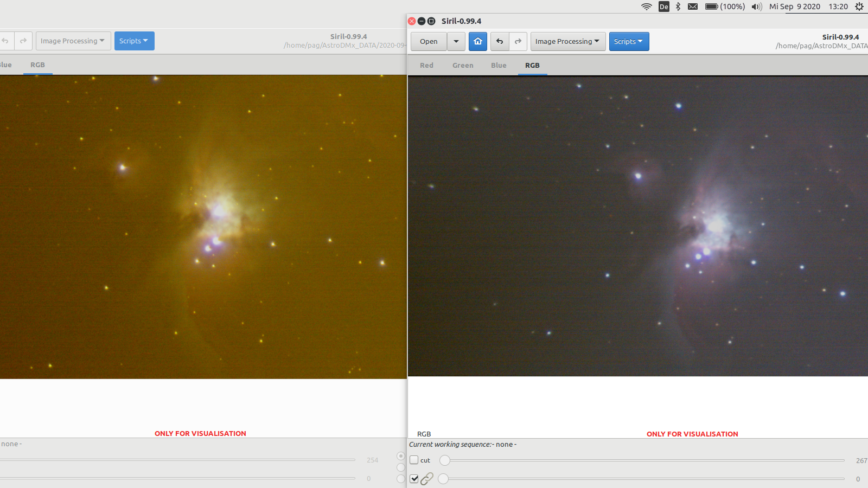Click the Undo arrow in right Siril window

(x=500, y=41)
